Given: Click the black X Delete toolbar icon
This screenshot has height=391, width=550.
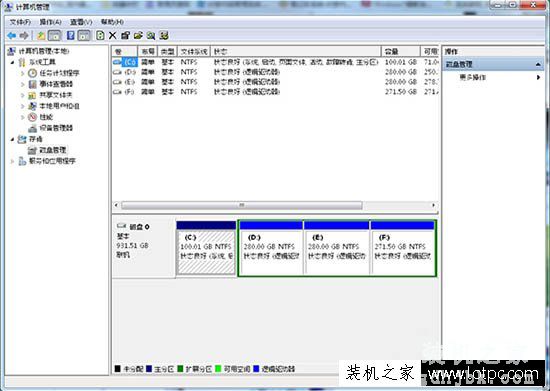Looking at the screenshot, I should coord(113,35).
